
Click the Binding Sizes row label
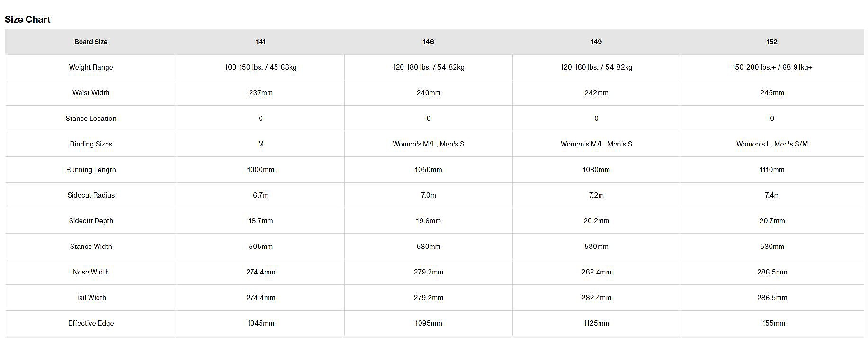(x=91, y=144)
